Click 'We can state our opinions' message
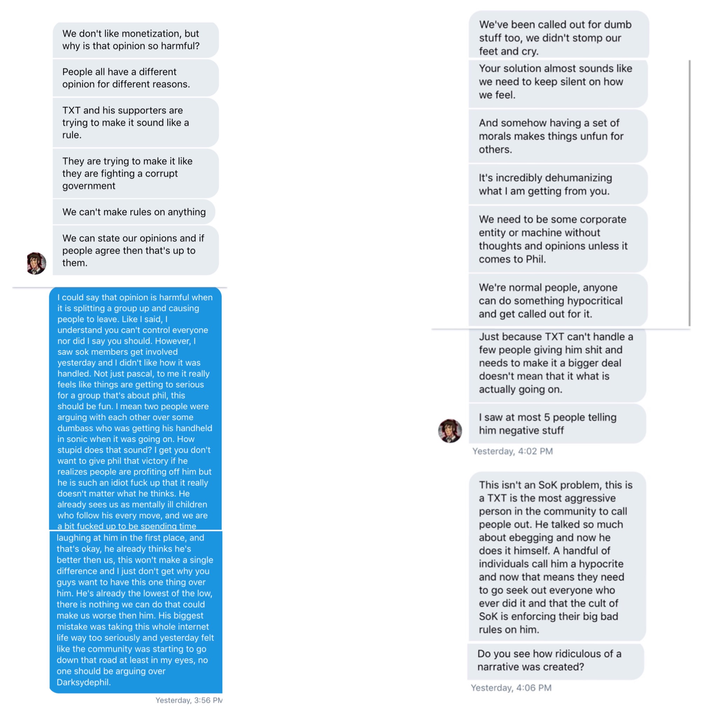This screenshot has width=728, height=728. coord(136,250)
